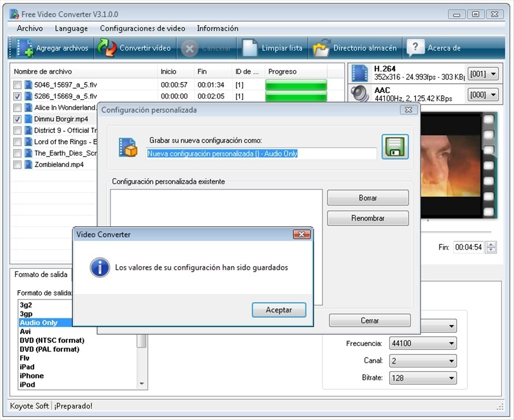
Task: Click the file icon of The_Earth_Dies_Scr
Action: (x=28, y=153)
